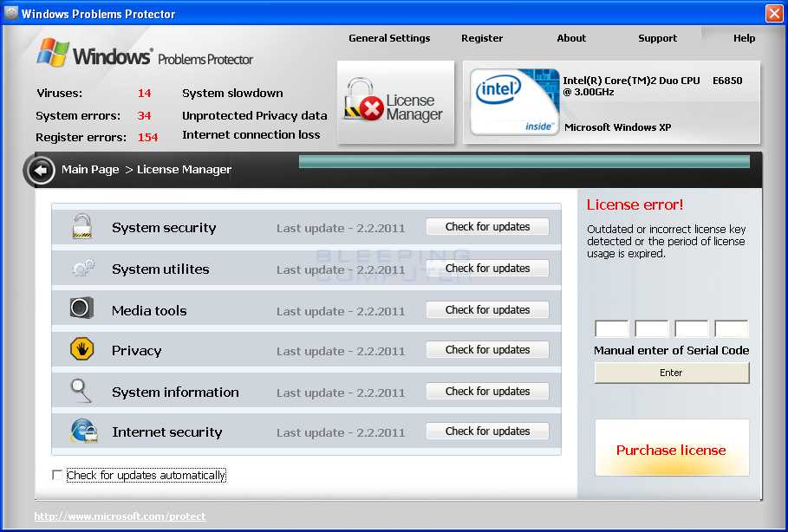Open the Register menu item
Screen dimensions: 788x532
482,38
